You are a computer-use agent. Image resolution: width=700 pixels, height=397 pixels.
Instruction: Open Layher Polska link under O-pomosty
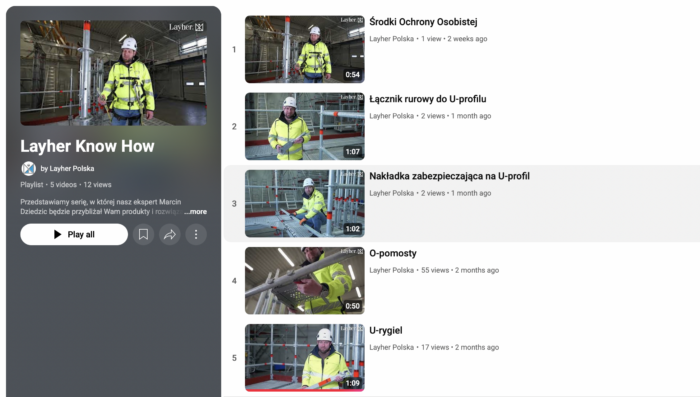click(392, 270)
